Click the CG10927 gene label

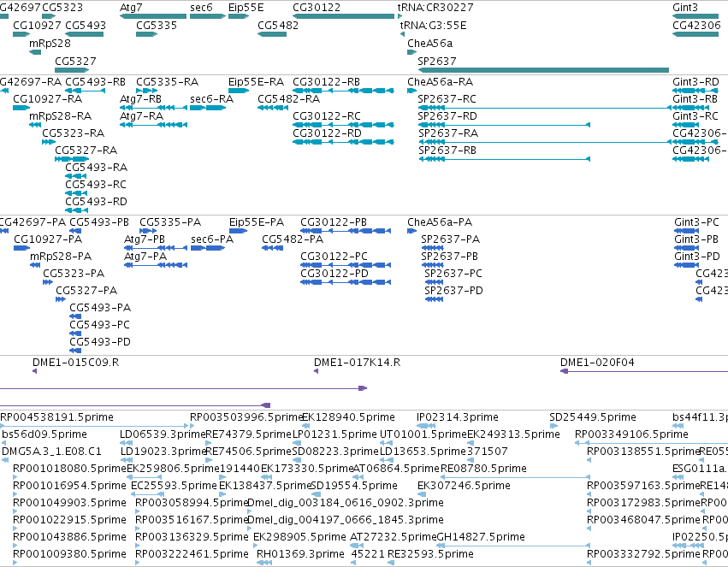pos(37,26)
